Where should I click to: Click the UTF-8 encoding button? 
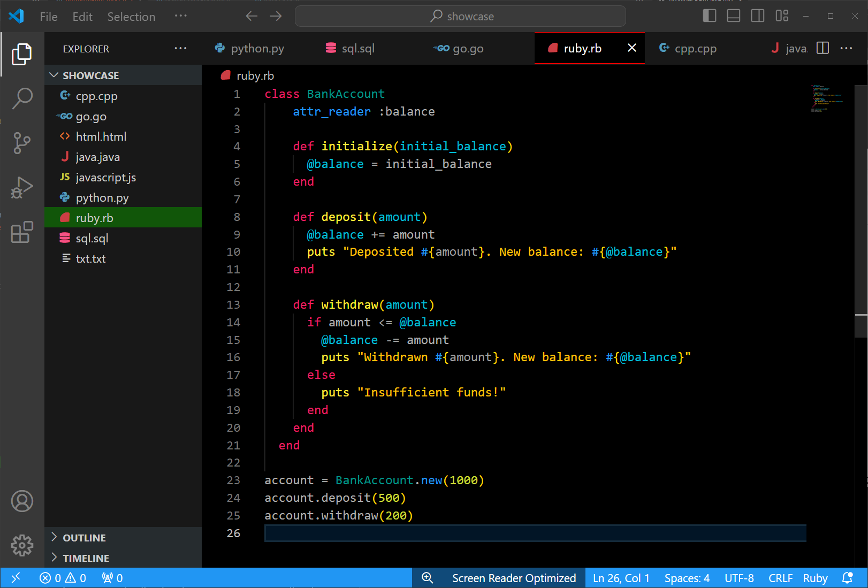739,578
